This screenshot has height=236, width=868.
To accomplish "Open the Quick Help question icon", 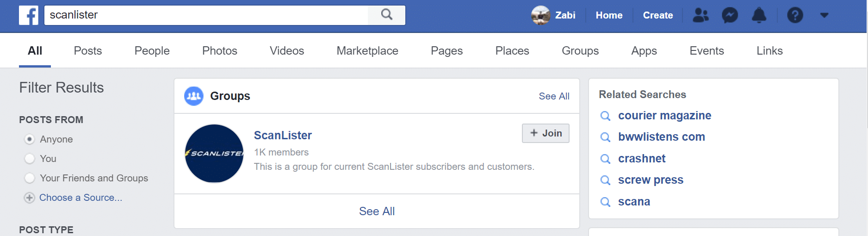I will tap(795, 15).
